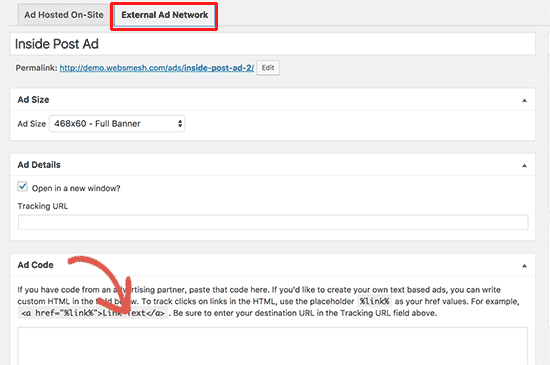Click the Ad Size label beside the dropdown
The width and height of the screenshot is (550, 365).
pyautogui.click(x=32, y=124)
